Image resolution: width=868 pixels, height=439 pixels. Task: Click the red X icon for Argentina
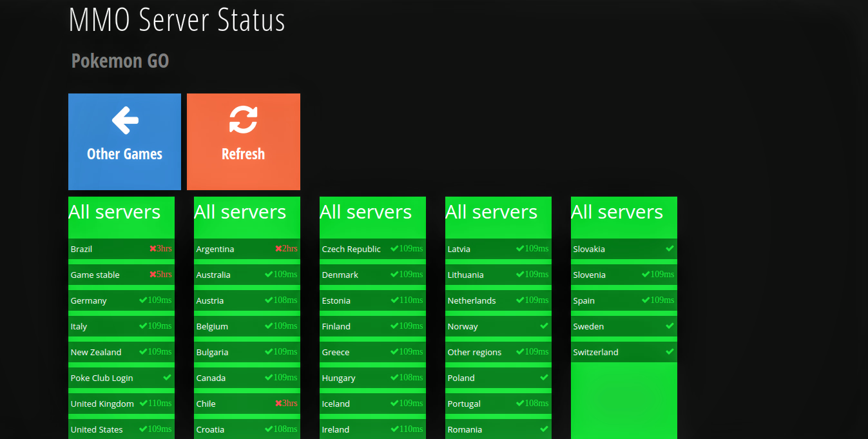tap(278, 249)
